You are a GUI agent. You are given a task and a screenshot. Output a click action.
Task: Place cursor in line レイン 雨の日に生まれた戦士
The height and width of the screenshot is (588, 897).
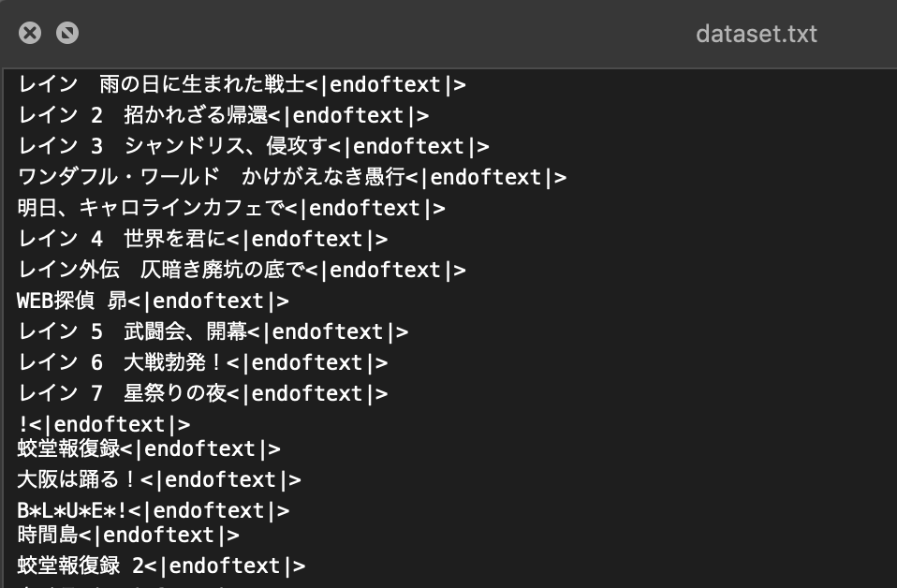tap(242, 84)
